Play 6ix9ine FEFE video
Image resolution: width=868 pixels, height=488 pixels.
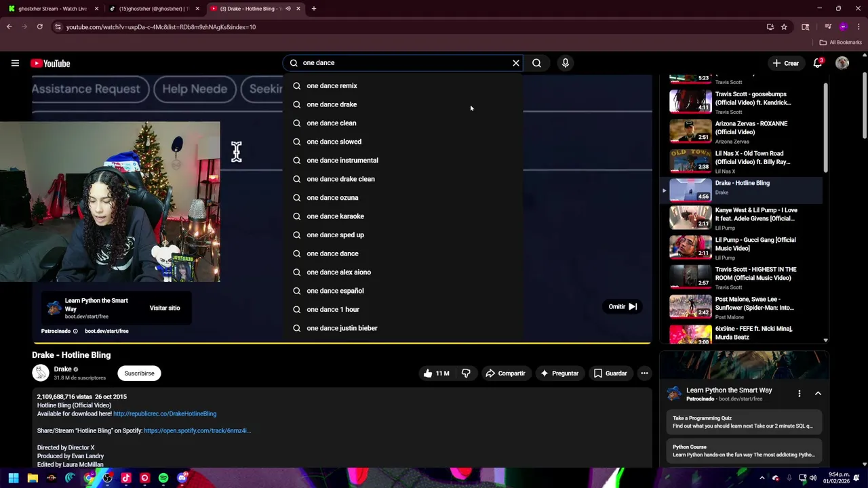pyautogui.click(x=743, y=333)
